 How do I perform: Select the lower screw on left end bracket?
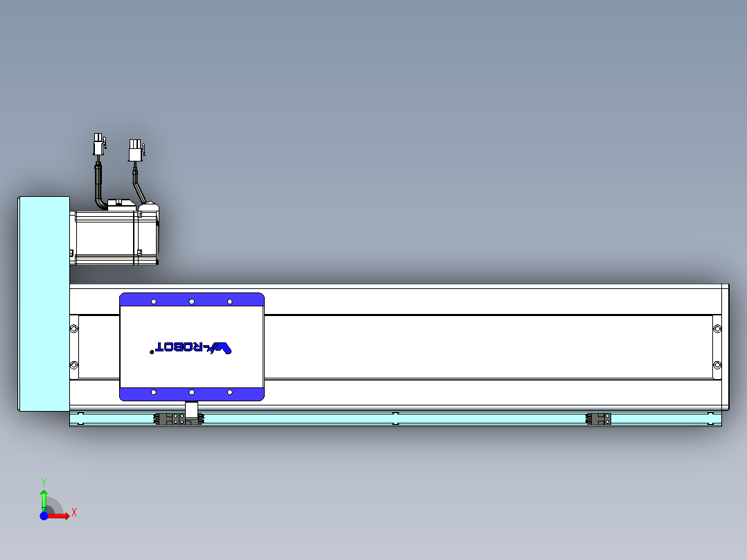74,365
